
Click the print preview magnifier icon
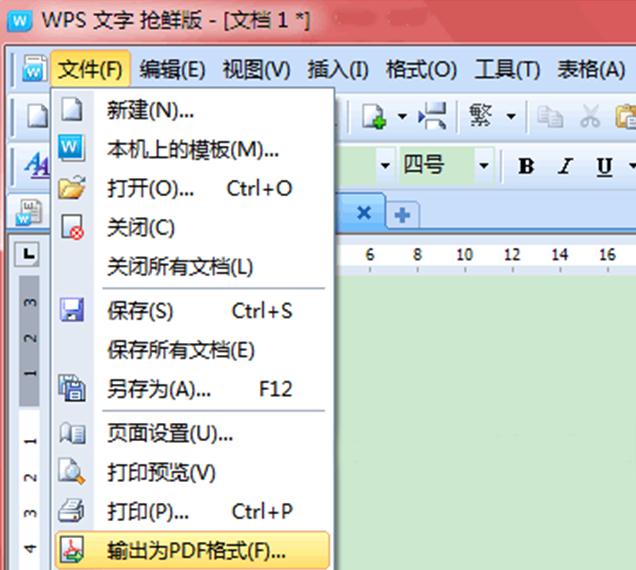[x=71, y=471]
